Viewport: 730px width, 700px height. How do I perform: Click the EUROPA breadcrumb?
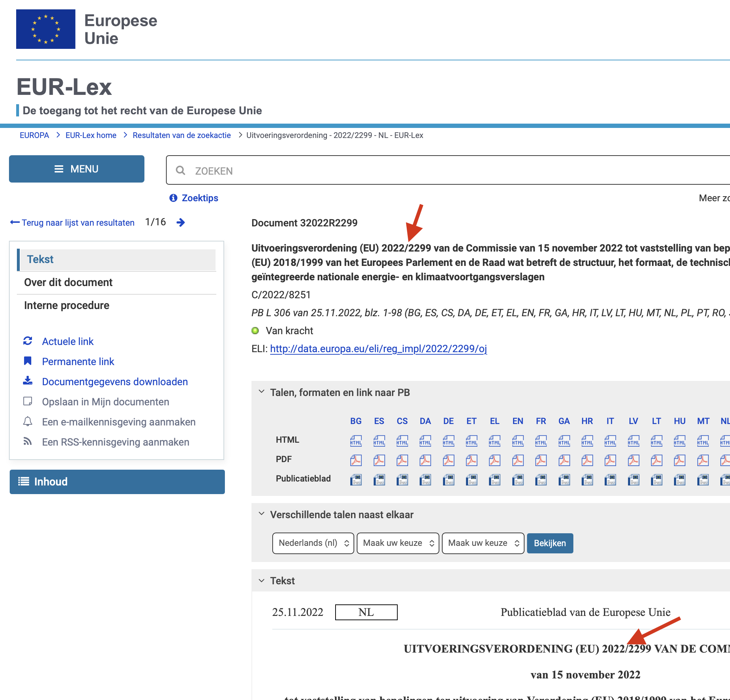pyautogui.click(x=34, y=135)
